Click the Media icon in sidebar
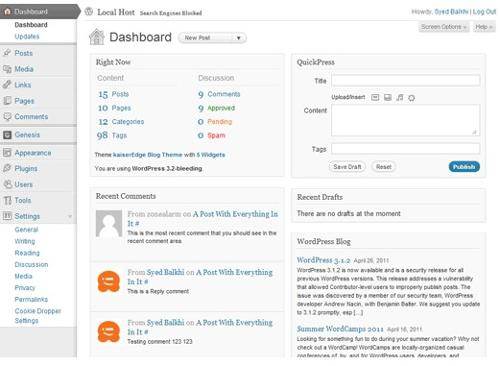 click(x=7, y=69)
